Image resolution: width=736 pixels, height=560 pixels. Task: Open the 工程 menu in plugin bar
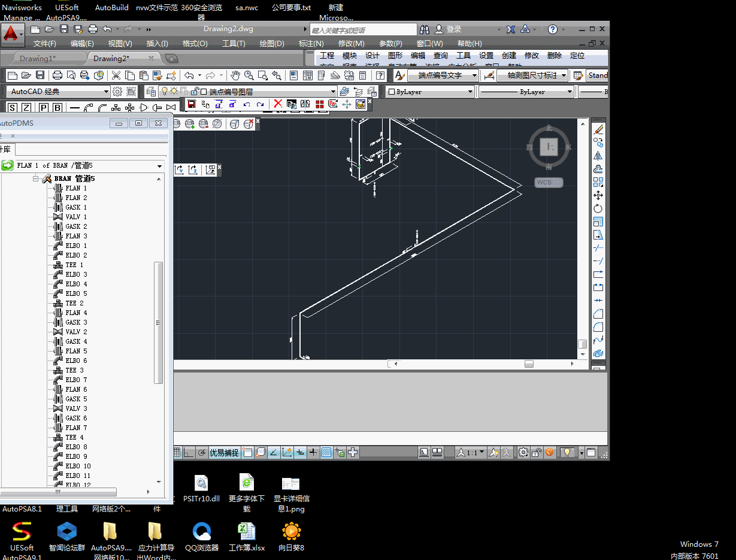(327, 56)
